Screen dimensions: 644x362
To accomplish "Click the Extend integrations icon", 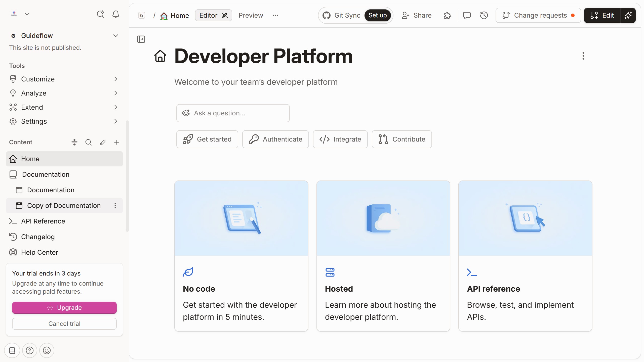I will click(x=13, y=107).
